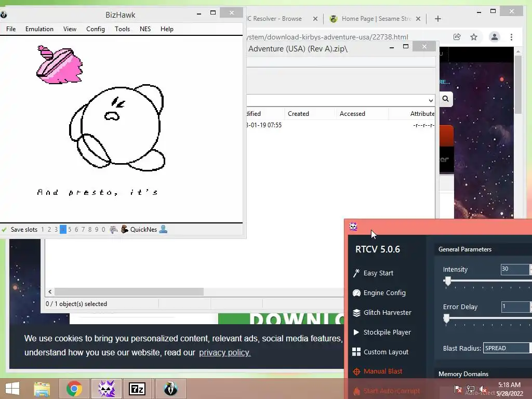The width and height of the screenshot is (532, 399).
Task: Click the QuickNes core icon
Action: tap(125, 229)
